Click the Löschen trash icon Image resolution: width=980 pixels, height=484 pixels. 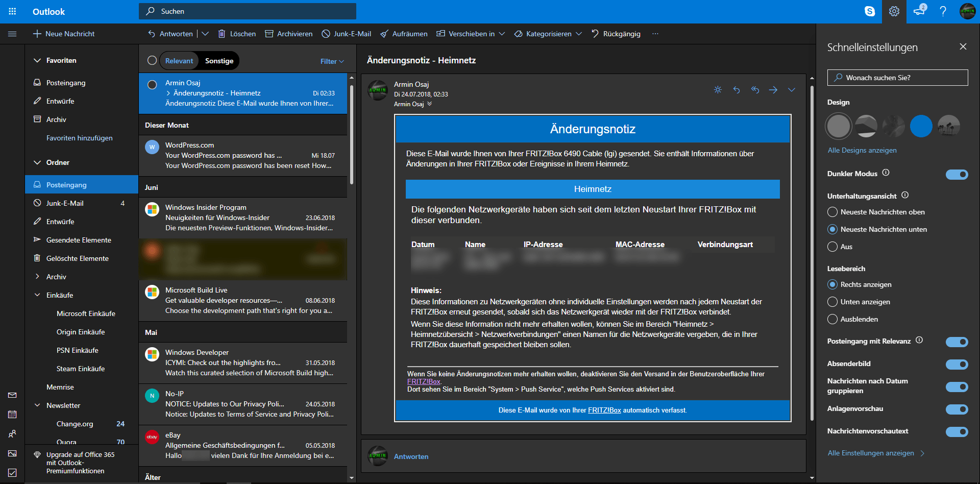pyautogui.click(x=222, y=34)
